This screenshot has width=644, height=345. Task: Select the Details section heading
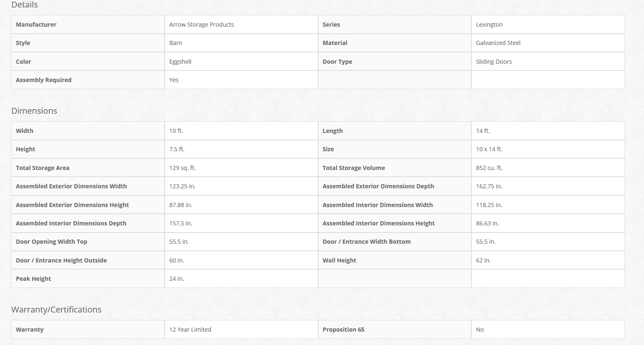pyautogui.click(x=25, y=5)
